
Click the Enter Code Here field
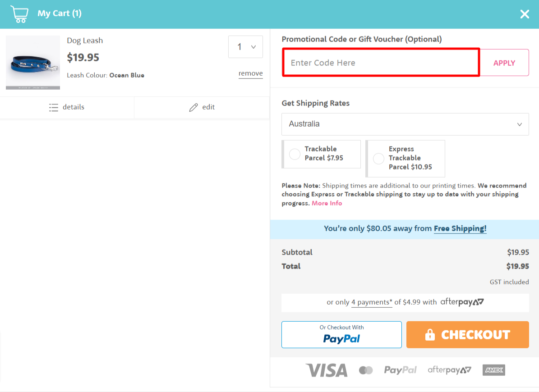click(381, 63)
